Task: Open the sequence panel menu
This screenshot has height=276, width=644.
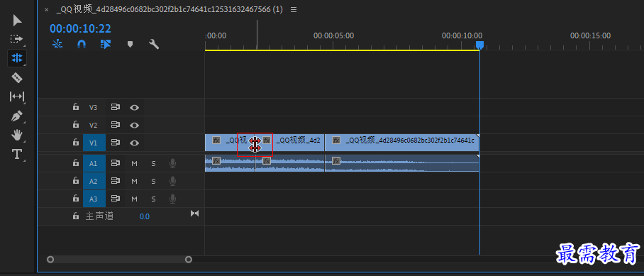Action: click(x=293, y=9)
